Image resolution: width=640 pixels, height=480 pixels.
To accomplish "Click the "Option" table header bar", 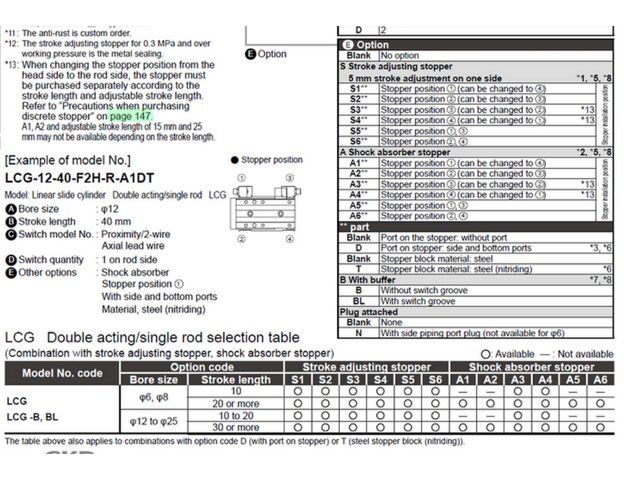I will pos(476,45).
